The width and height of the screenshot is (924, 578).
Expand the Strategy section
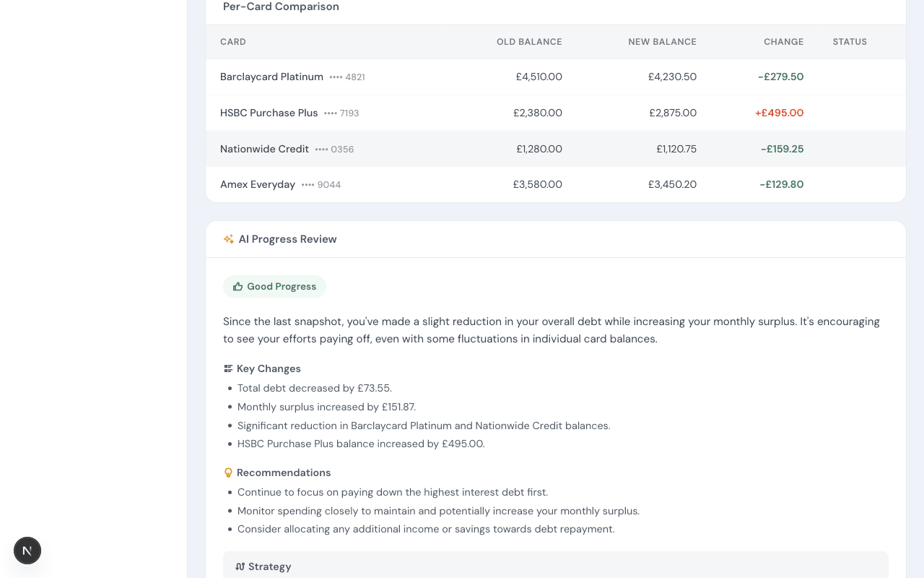(x=556, y=566)
